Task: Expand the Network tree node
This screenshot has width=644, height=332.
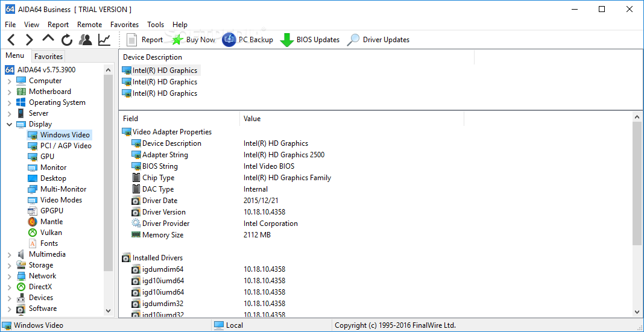Action: pos(10,276)
